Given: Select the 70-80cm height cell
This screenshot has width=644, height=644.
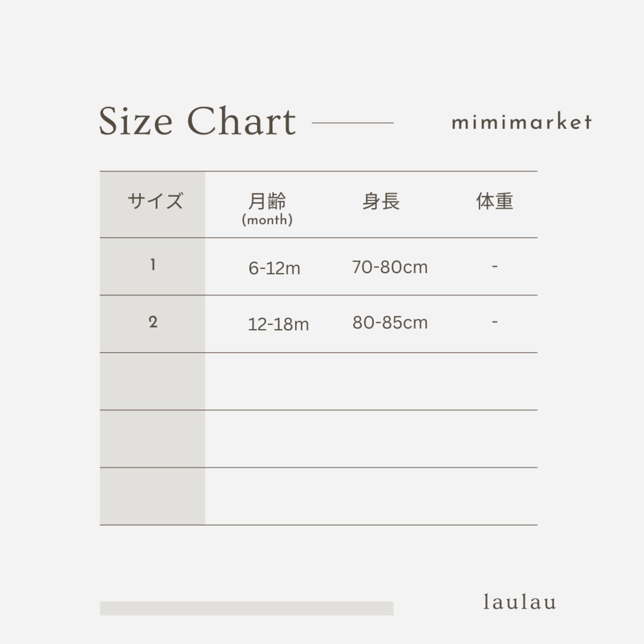Looking at the screenshot, I should (390, 267).
